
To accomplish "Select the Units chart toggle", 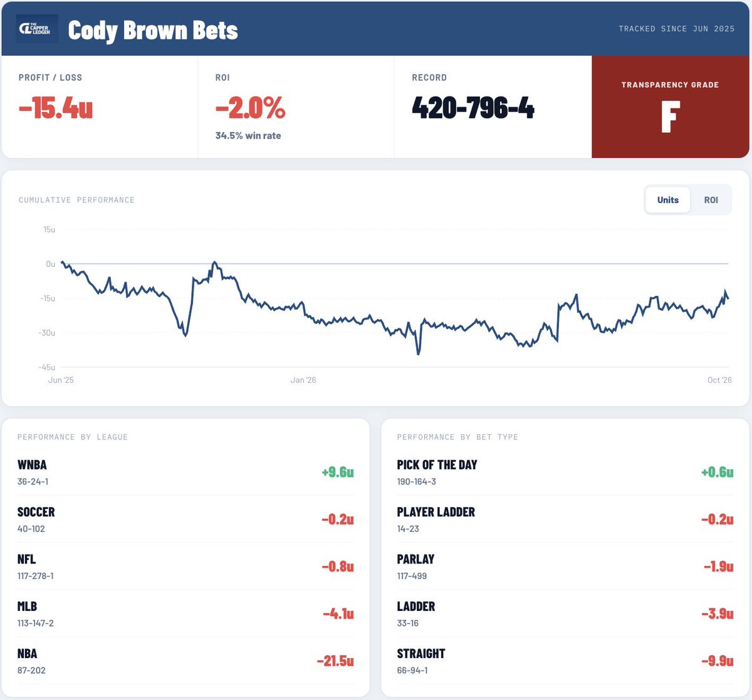I will tap(668, 200).
